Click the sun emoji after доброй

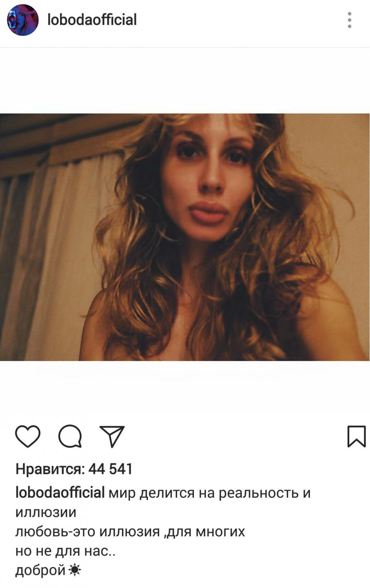75,570
